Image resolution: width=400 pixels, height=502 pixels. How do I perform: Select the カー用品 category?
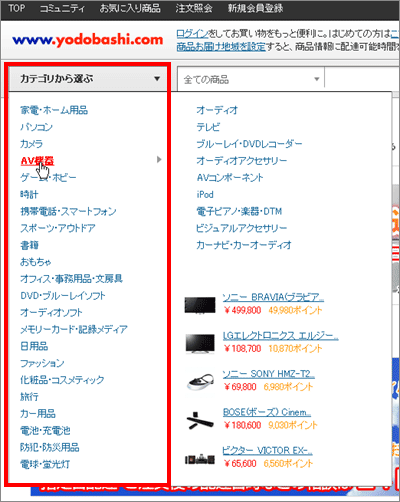click(38, 414)
